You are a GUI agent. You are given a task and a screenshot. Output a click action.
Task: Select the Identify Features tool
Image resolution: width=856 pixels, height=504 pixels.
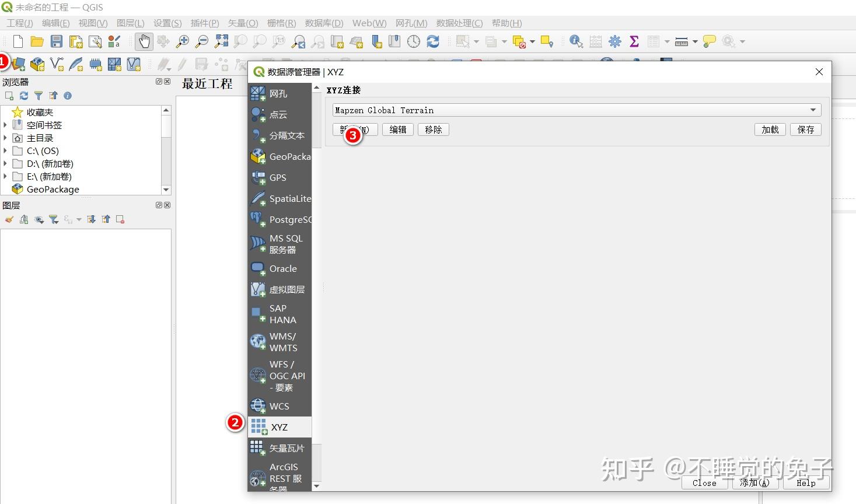(x=577, y=41)
